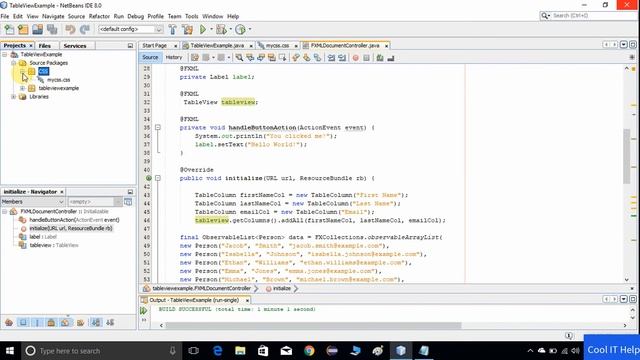Toggle Sort by Source in Navigator footer

(x=110, y=322)
